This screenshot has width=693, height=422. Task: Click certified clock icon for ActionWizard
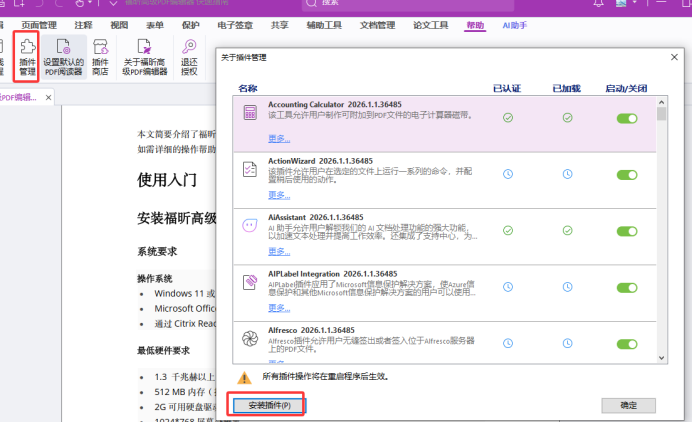508,174
